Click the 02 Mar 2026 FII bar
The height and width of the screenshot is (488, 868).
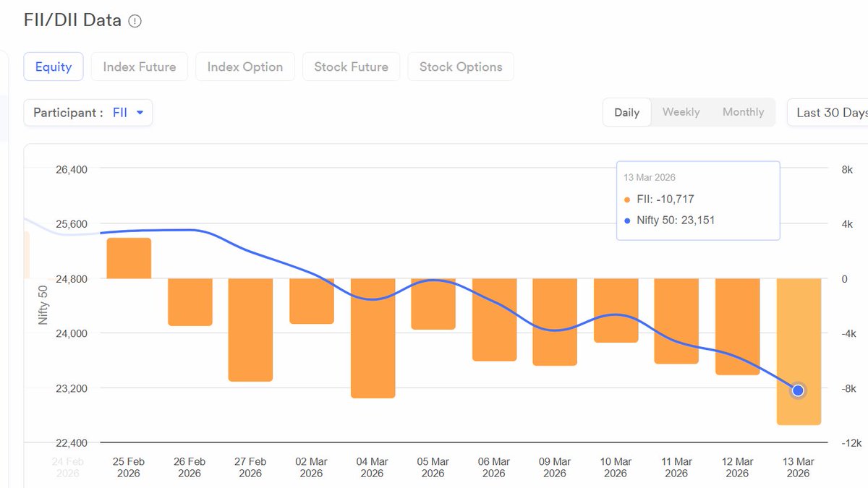tap(312, 301)
